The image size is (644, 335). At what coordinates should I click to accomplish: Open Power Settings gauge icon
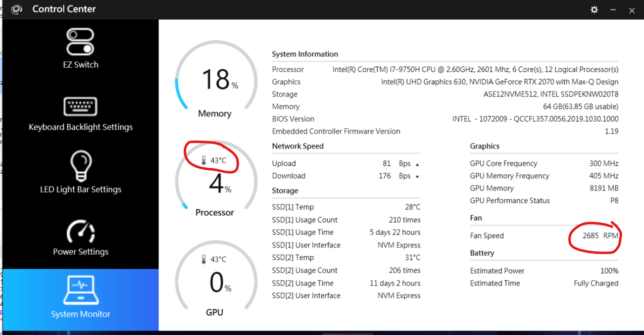point(80,231)
